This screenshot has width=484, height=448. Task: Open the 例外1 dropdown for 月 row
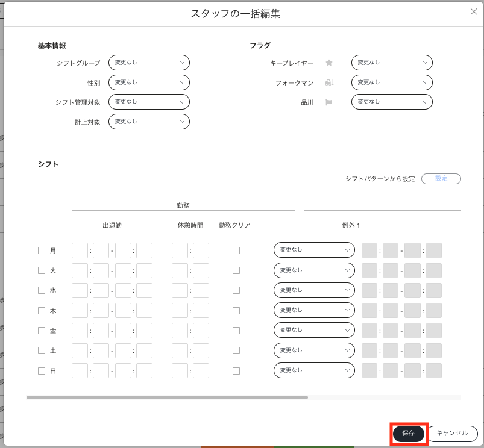pyautogui.click(x=314, y=250)
